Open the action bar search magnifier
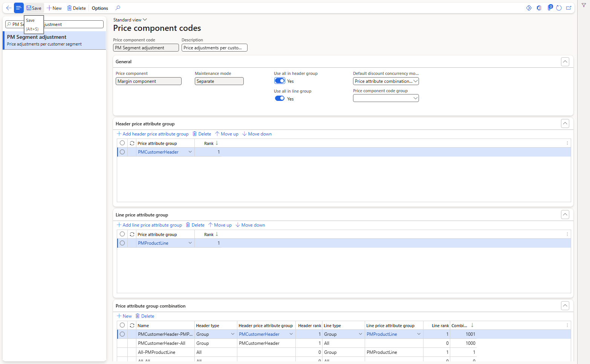This screenshot has width=590, height=364. pos(118,8)
